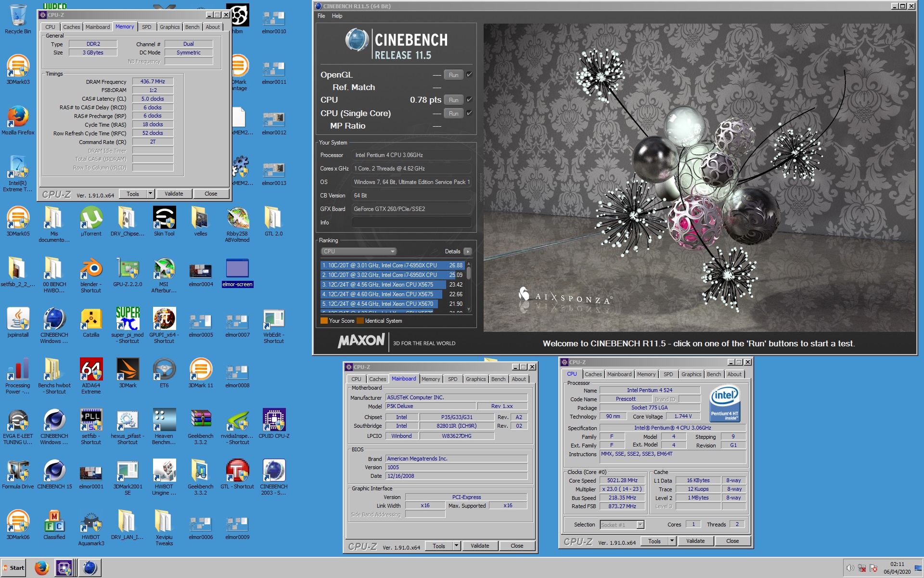Image resolution: width=924 pixels, height=578 pixels.
Task: Click the Cinebench taskbar button
Action: (x=90, y=568)
